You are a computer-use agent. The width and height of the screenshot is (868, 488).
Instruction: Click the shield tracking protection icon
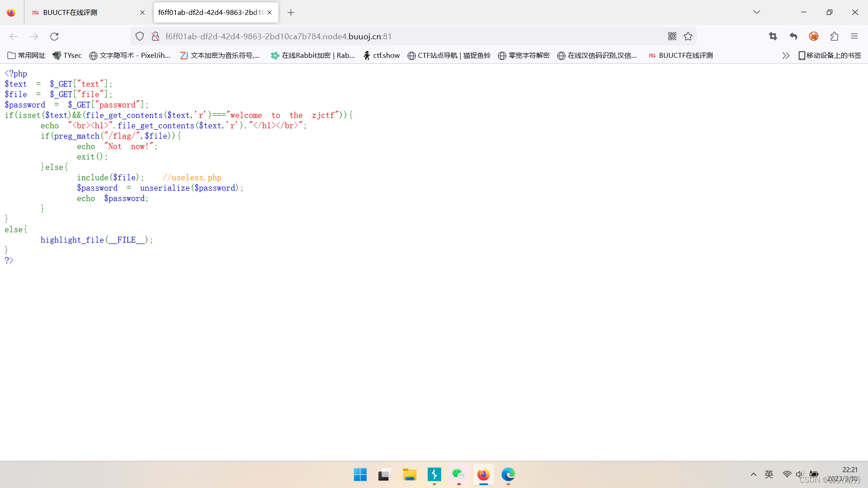[x=139, y=36]
